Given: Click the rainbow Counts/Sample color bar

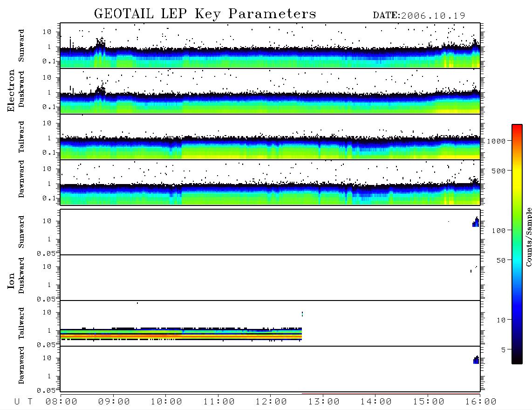Looking at the screenshot, I should point(517,244).
